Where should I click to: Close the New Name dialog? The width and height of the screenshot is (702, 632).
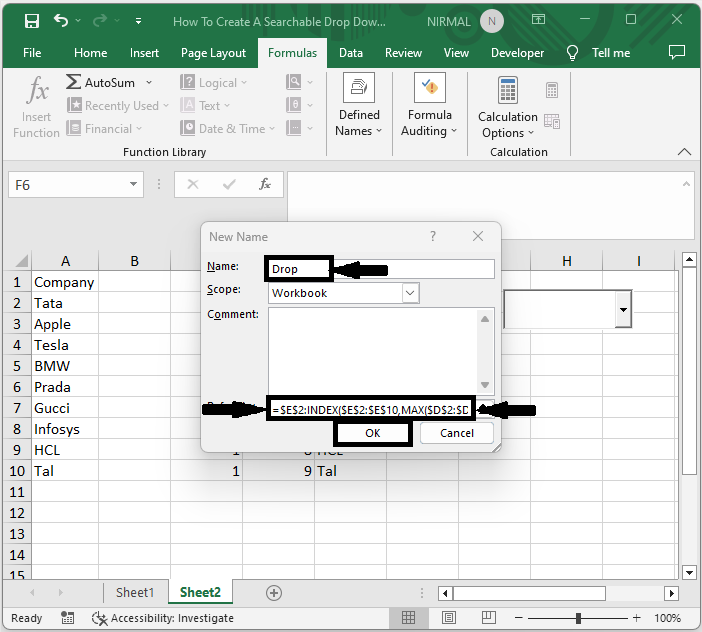(x=478, y=236)
